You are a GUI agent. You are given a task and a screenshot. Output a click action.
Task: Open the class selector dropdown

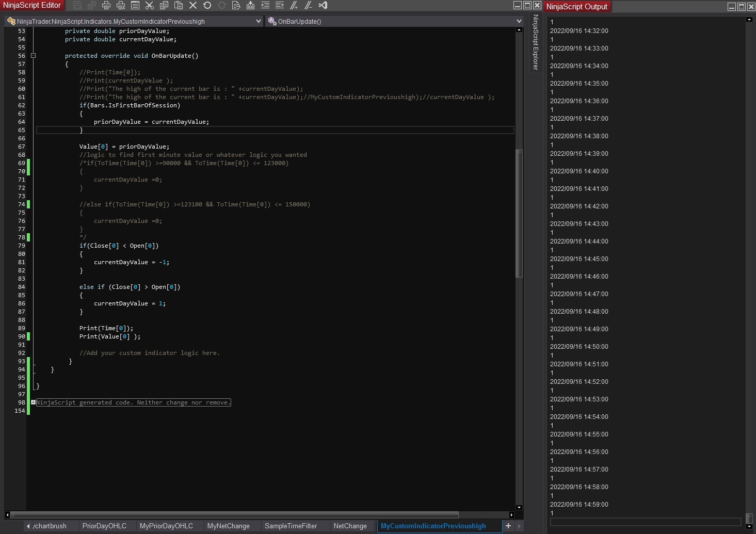[258, 21]
